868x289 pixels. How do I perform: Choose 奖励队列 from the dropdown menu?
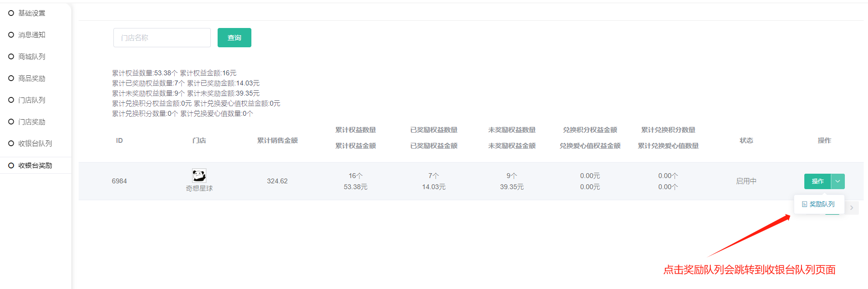819,204
